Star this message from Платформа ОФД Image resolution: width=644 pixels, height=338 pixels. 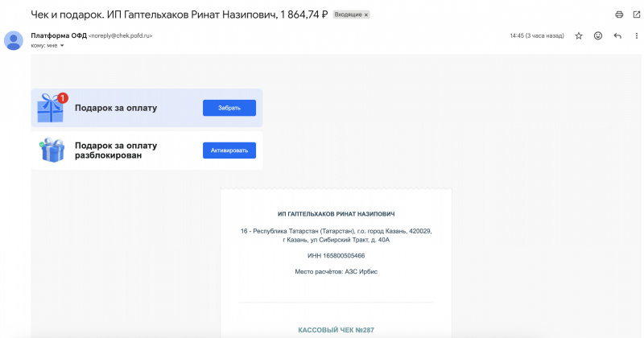[578, 36]
